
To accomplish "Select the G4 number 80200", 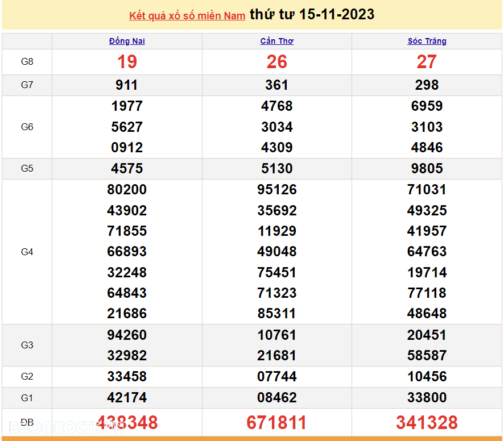I will click(x=127, y=189).
